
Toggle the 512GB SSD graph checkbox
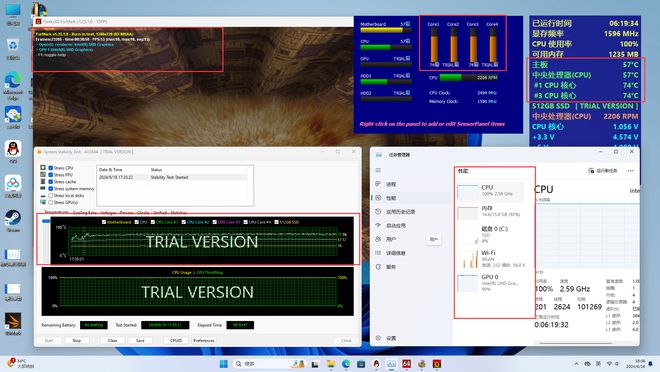(x=277, y=222)
